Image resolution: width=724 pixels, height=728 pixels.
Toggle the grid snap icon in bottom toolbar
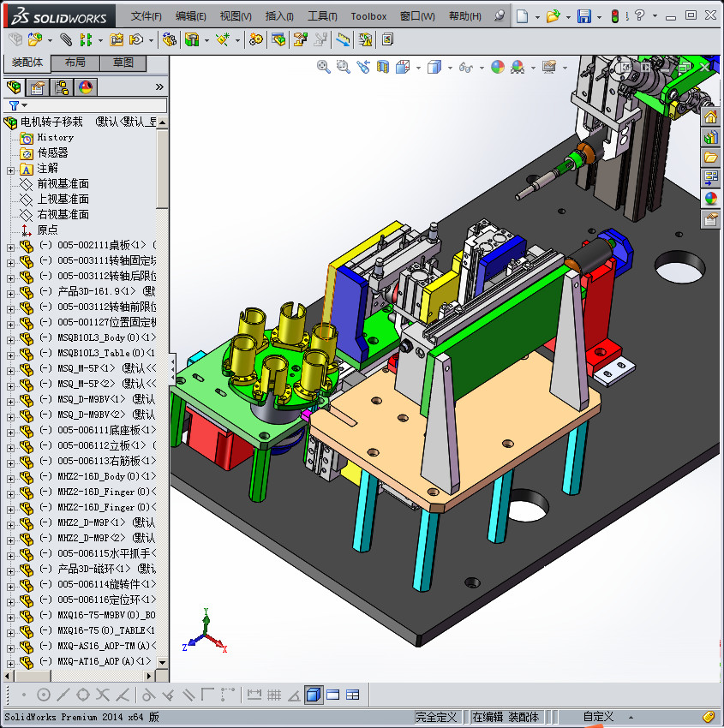tap(274, 695)
